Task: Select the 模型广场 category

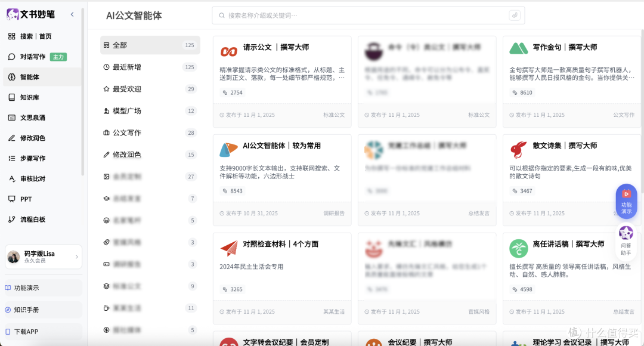Action: (150, 111)
